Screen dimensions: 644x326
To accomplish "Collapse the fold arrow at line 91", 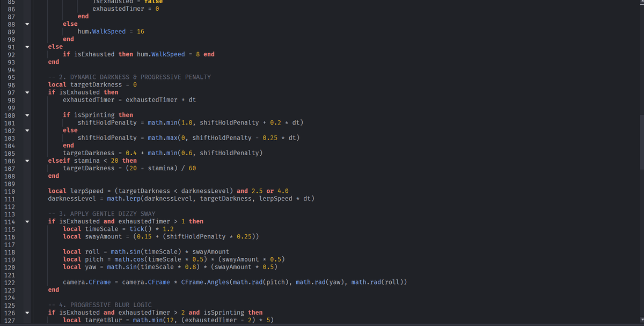I will (26, 47).
